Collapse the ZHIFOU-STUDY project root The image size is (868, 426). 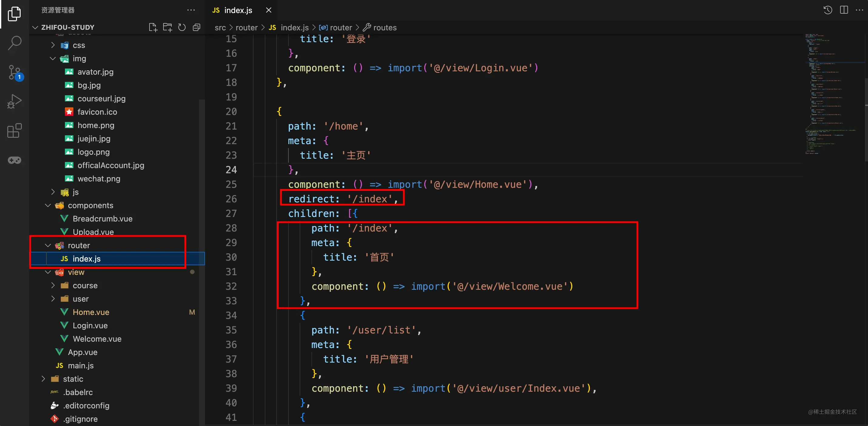coord(35,27)
